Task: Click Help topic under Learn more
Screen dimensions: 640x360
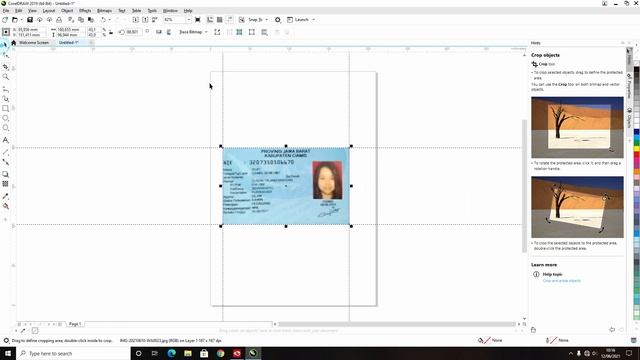Action: click(552, 274)
